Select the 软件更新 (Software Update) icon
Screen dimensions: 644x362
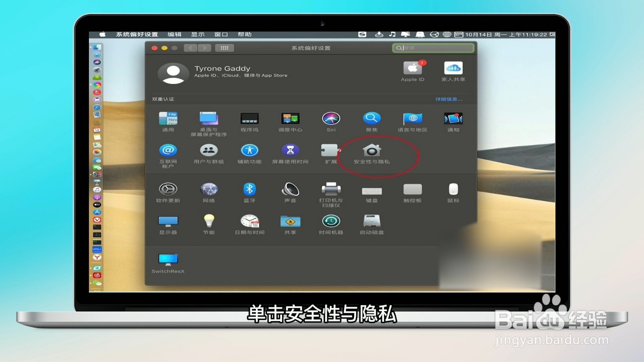click(168, 189)
